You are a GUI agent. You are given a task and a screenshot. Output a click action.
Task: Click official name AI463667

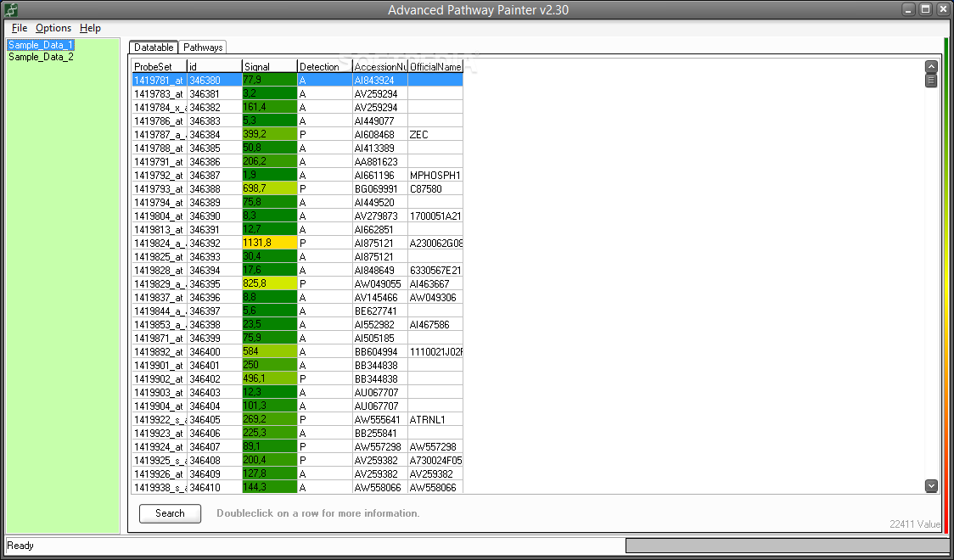click(435, 284)
